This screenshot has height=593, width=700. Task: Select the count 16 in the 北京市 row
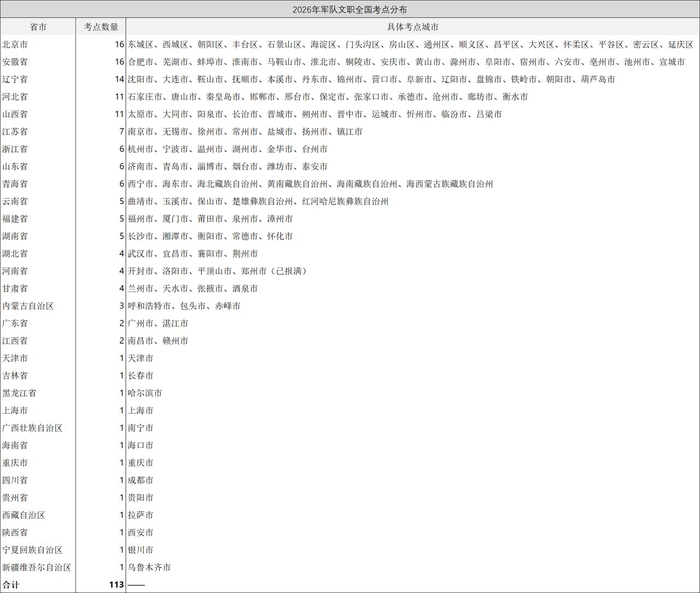(x=120, y=44)
